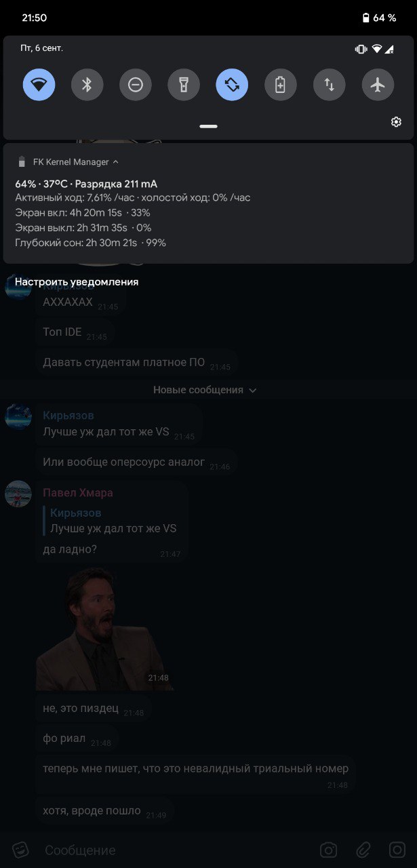
Task: Attach a file with paperclip icon
Action: tap(363, 850)
